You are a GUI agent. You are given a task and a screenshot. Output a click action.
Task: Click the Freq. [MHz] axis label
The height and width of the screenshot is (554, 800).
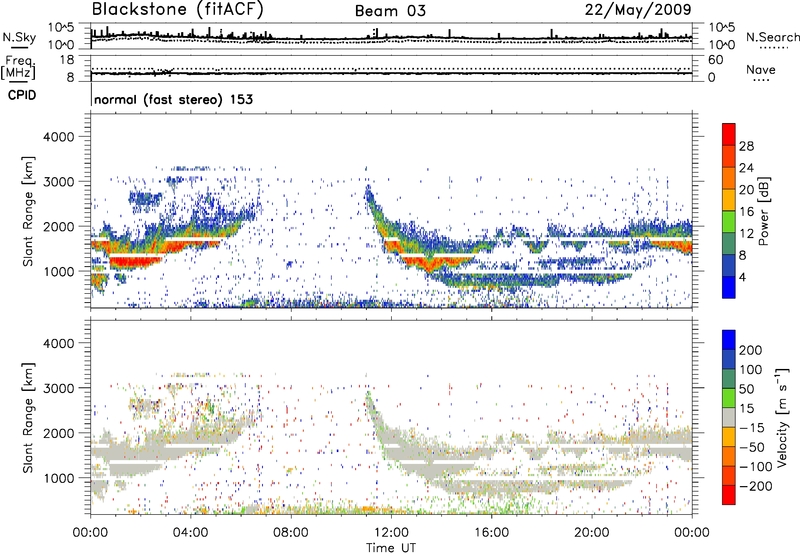pyautogui.click(x=18, y=69)
